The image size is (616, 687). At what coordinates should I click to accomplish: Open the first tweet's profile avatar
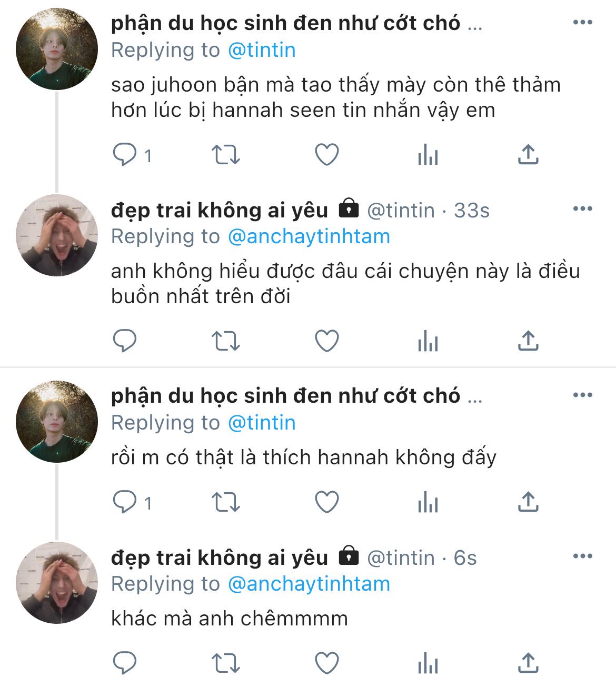tap(57, 49)
